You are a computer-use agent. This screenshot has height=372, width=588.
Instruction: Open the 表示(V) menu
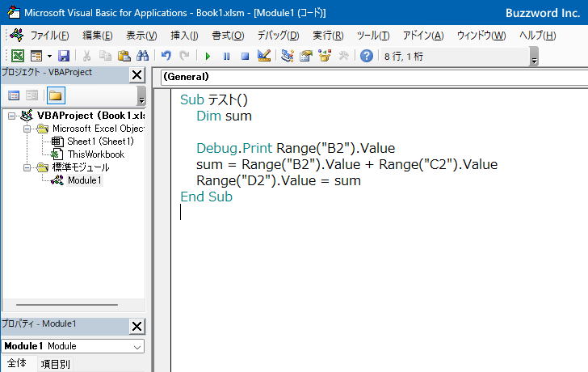pyautogui.click(x=141, y=36)
